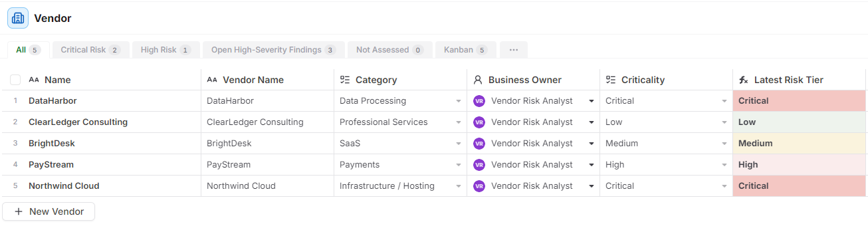Open the Open High-Severity Findings tab
The image size is (868, 250).
pos(274,50)
